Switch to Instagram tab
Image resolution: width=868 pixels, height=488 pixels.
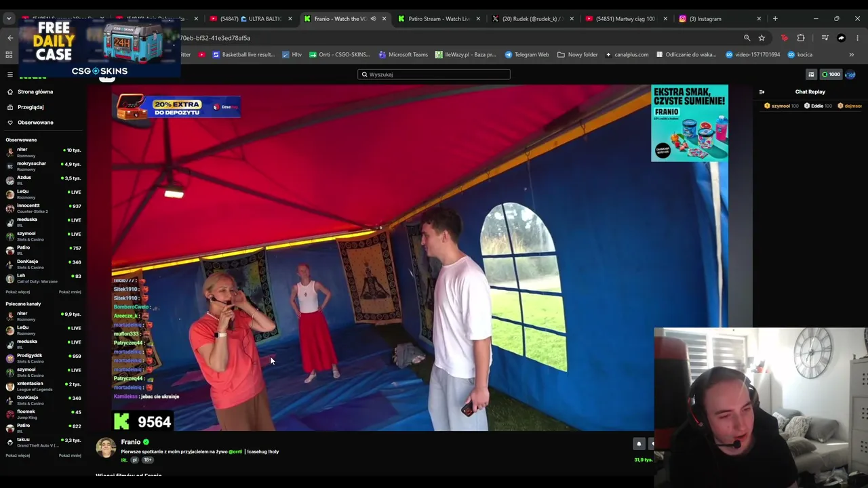pyautogui.click(x=719, y=19)
